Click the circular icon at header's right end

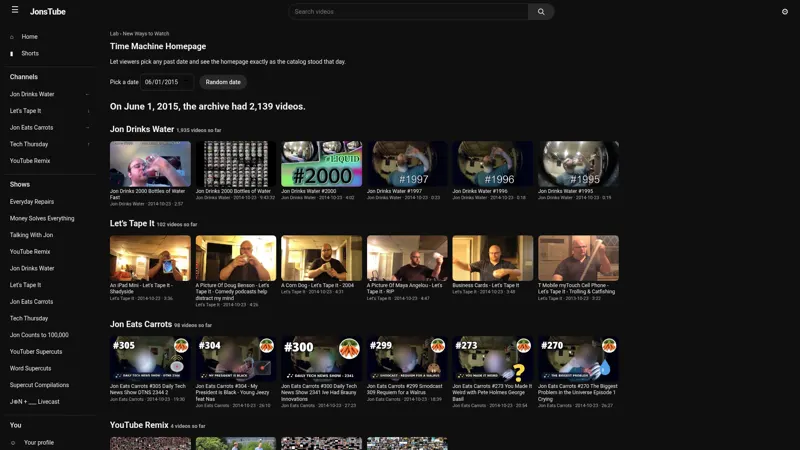point(785,12)
